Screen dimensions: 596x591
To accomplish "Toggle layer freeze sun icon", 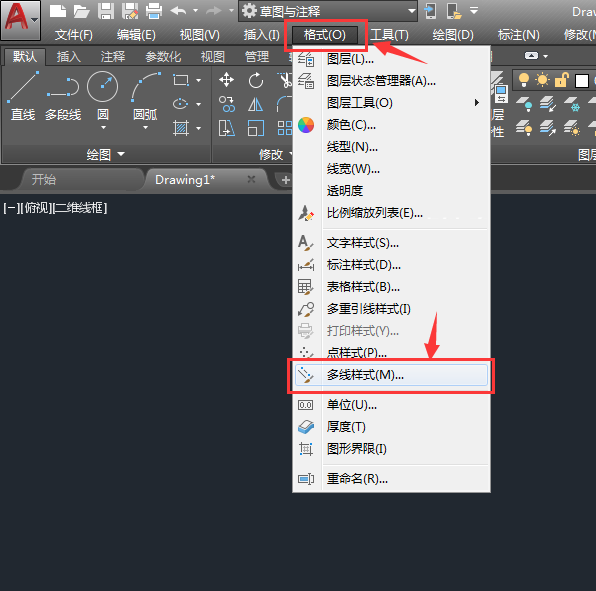I will [542, 80].
